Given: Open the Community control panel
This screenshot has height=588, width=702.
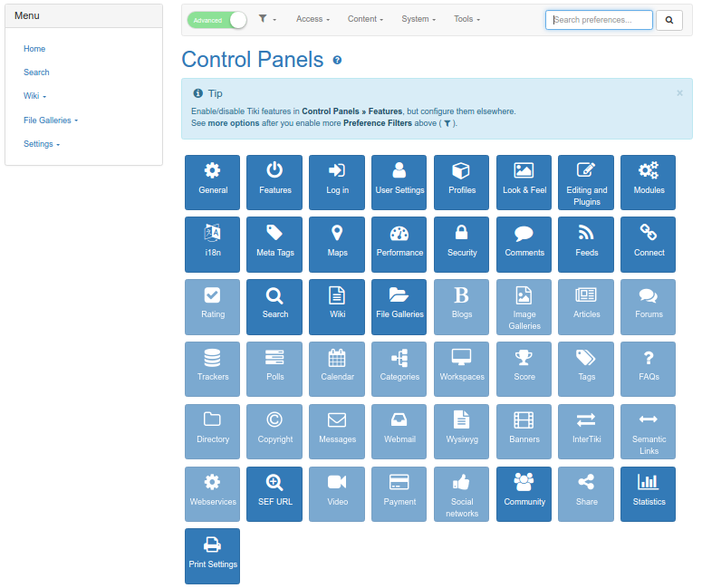Looking at the screenshot, I should click(524, 494).
